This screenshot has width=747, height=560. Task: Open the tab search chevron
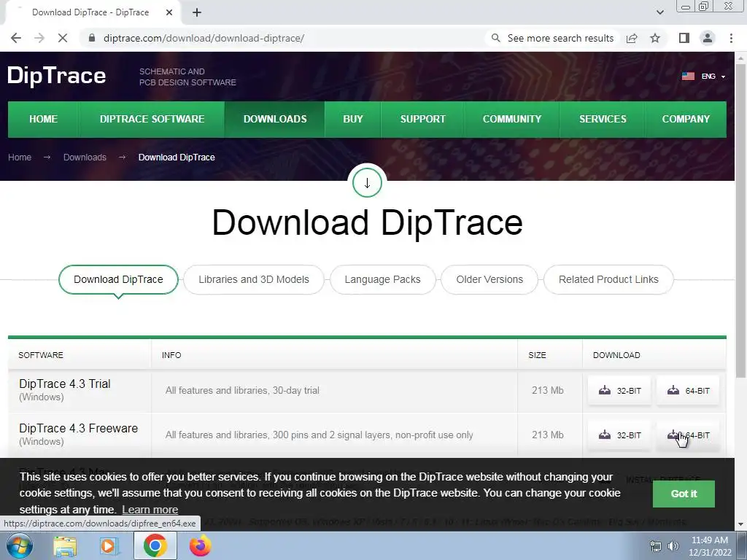point(659,12)
